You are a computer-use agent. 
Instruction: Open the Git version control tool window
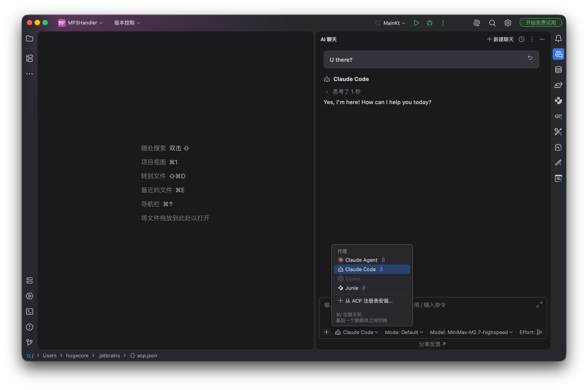click(x=29, y=342)
